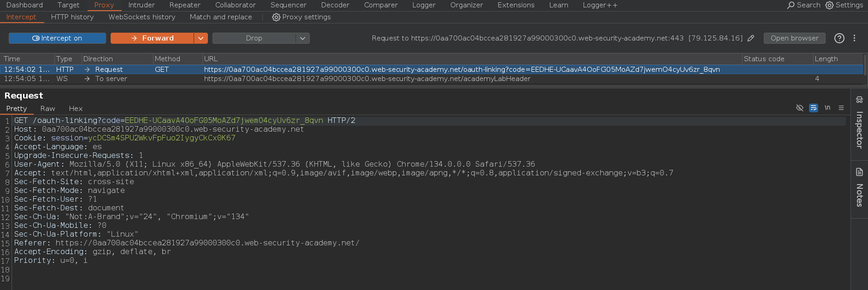Open the Search tool in top bar
This screenshot has width=868, height=290.
803,5
